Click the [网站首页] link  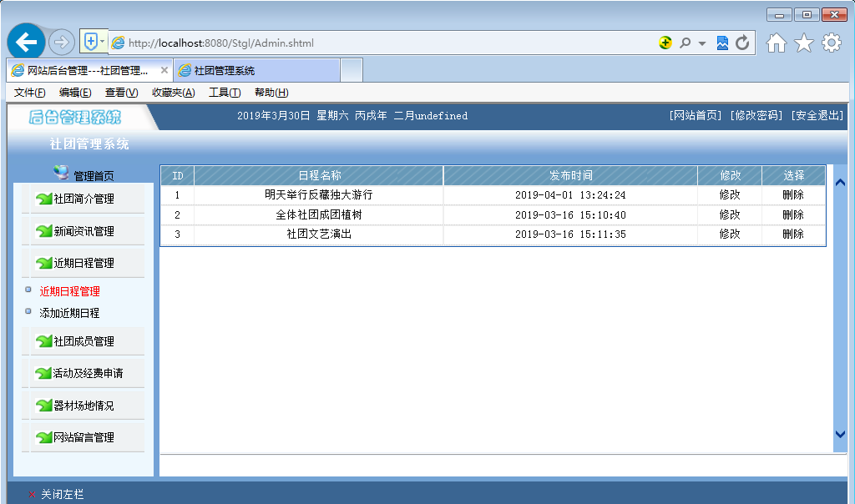[x=696, y=115]
